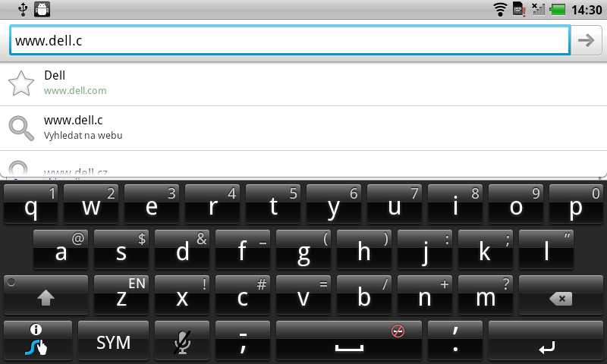This screenshot has width=607, height=364.
Task: Hit the backspace delete key
Action: pos(561,295)
